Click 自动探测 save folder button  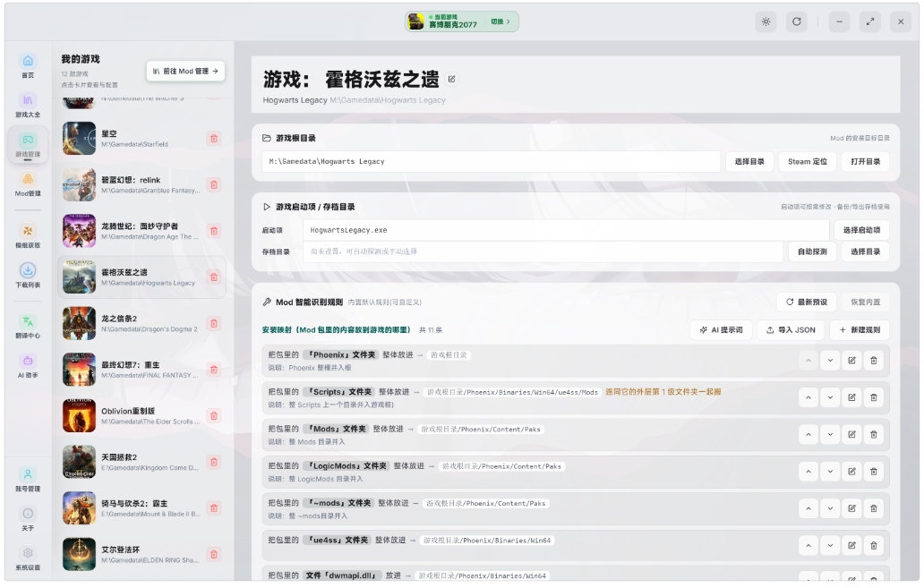coord(812,251)
